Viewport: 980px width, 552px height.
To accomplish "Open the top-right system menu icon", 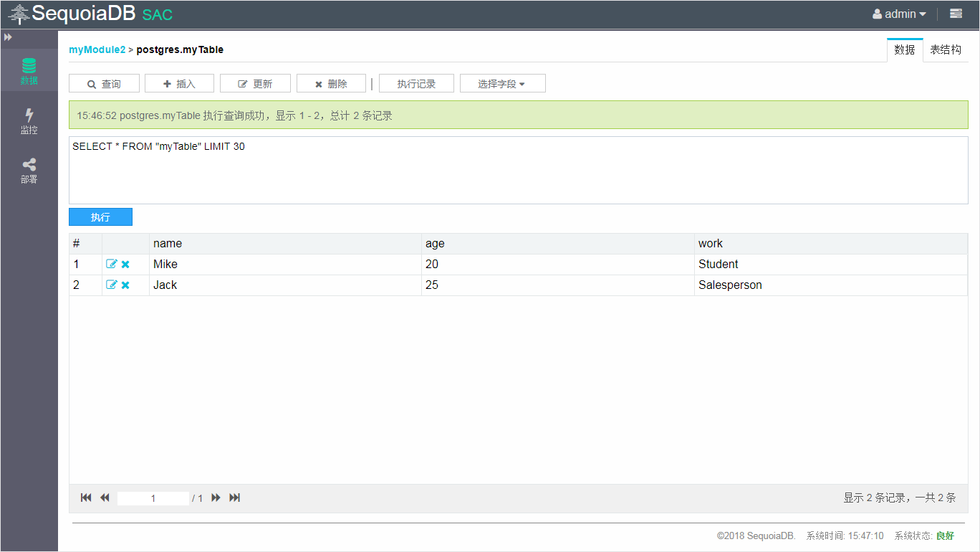I will coord(956,14).
